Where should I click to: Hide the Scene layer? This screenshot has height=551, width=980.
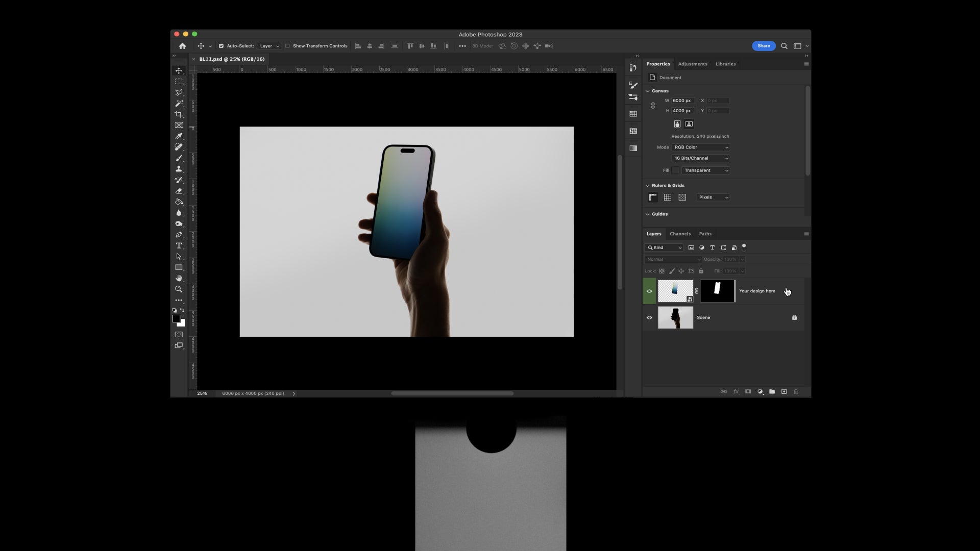[649, 317]
